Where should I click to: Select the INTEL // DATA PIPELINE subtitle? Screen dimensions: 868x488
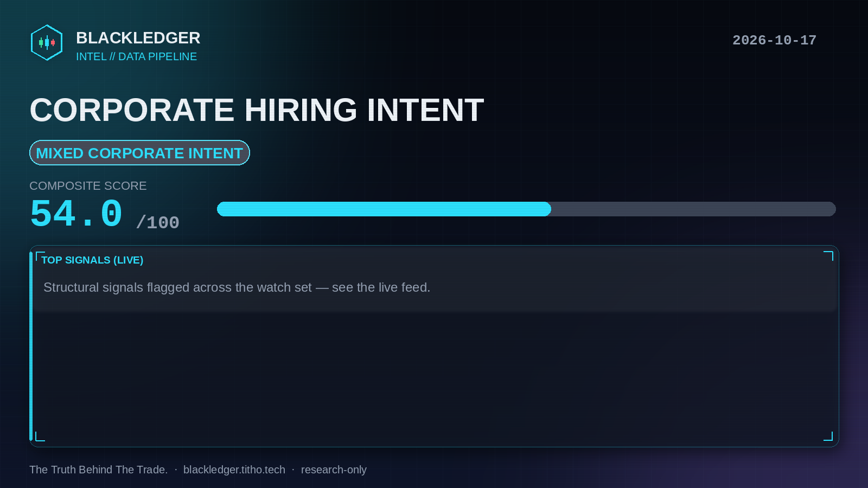click(x=136, y=56)
